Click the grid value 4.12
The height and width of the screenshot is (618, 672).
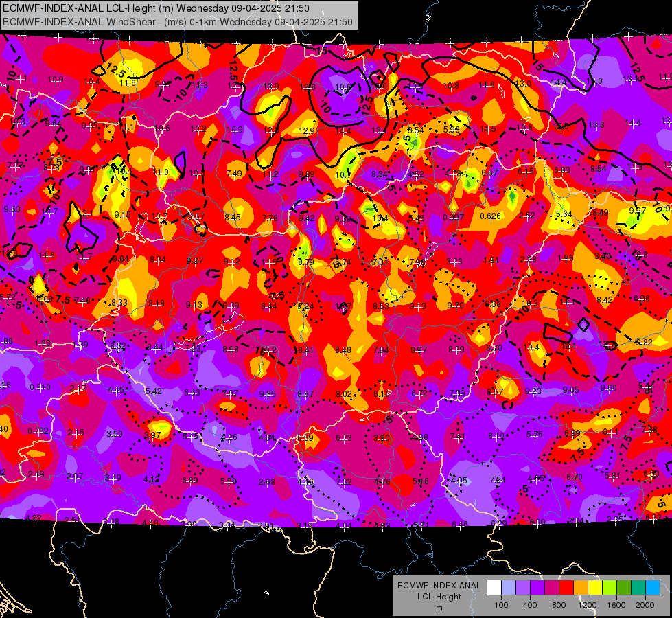tap(152, 479)
